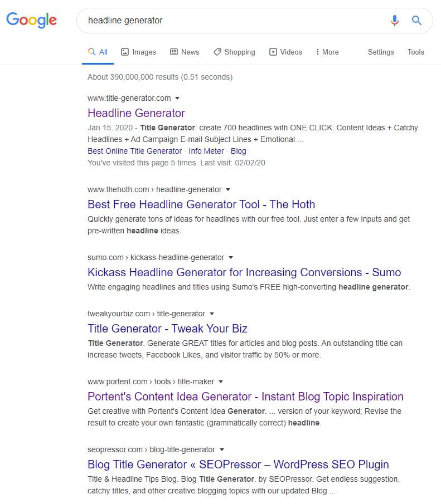The image size is (441, 504).
Task: Follow the Best Online Title Generator sitelink
Action: pos(134,151)
